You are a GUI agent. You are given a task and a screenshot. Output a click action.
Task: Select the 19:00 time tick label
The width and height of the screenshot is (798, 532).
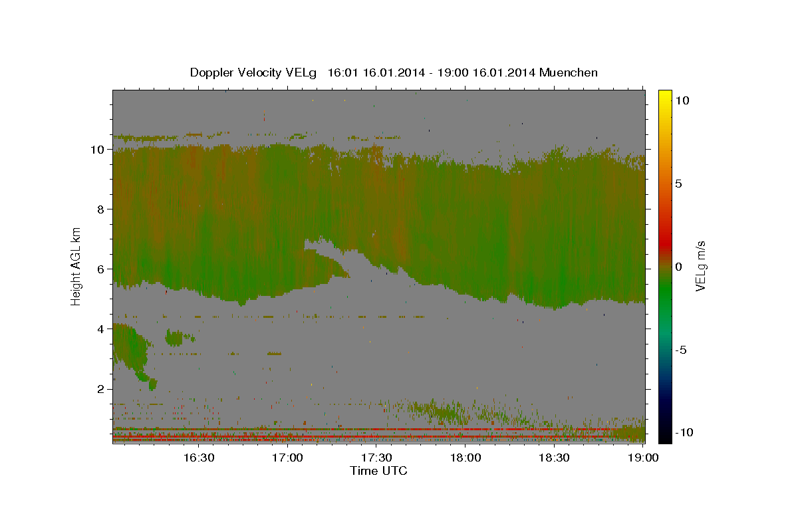(x=642, y=458)
